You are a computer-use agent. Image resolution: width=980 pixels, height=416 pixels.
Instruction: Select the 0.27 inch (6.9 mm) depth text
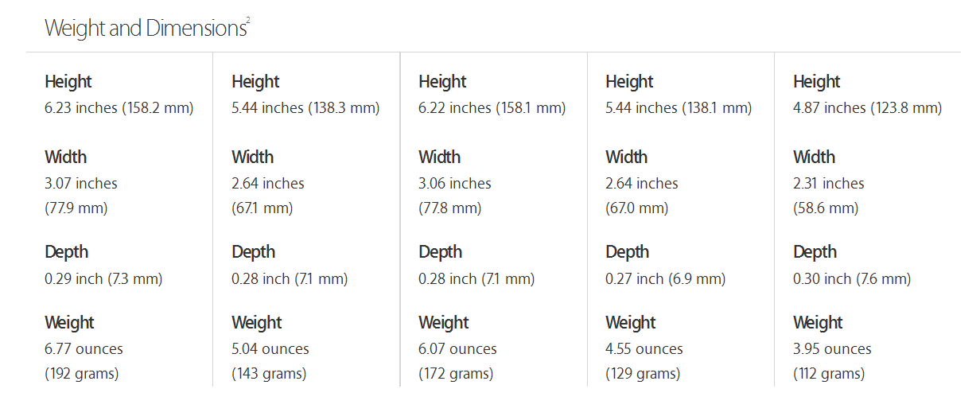665,278
